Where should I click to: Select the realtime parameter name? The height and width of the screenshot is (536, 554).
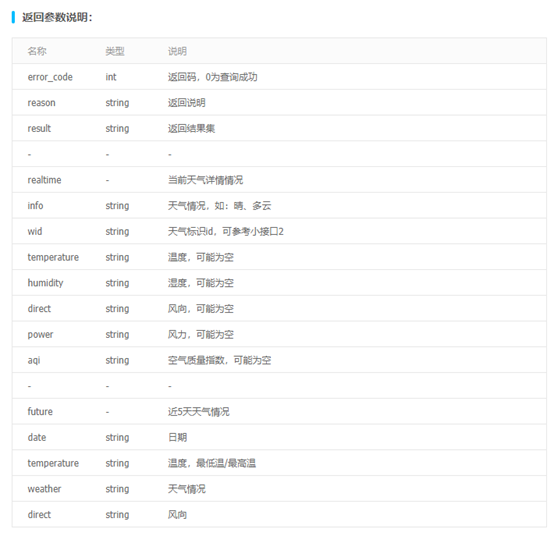tap(45, 180)
